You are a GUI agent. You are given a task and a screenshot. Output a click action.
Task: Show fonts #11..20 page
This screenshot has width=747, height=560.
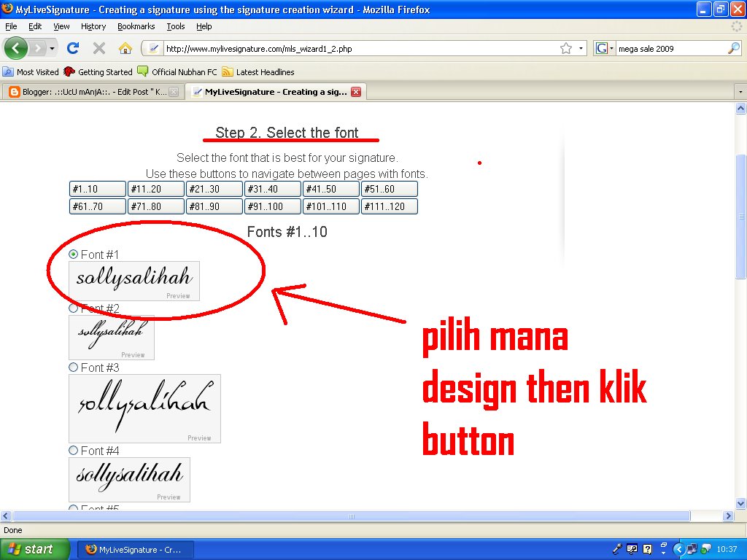tap(156, 189)
